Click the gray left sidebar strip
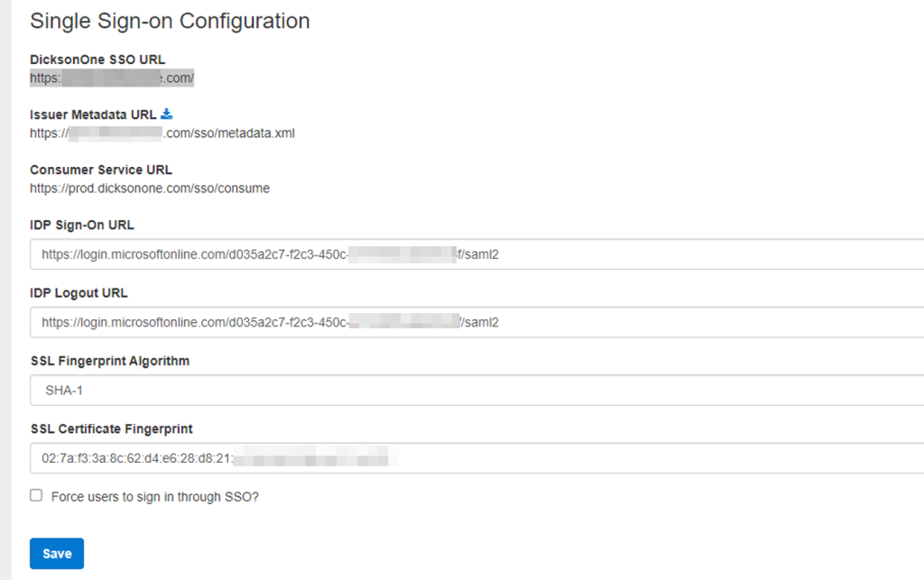The height and width of the screenshot is (580, 924). pyautogui.click(x=5, y=289)
